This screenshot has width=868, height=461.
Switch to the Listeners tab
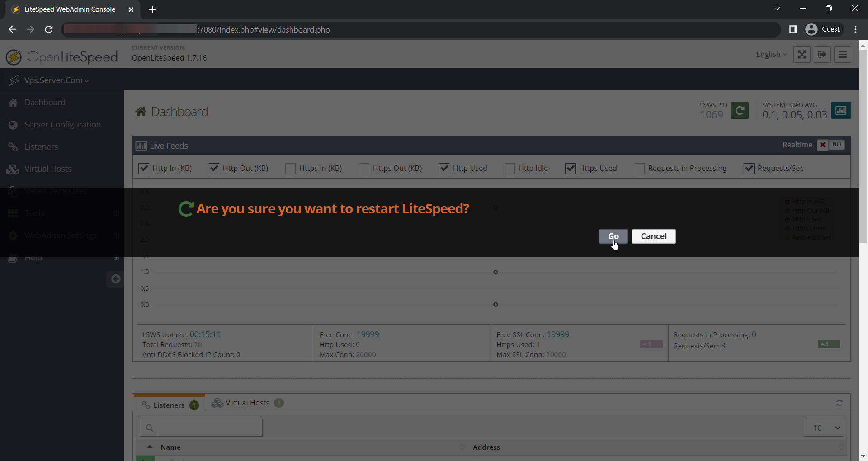pyautogui.click(x=170, y=405)
